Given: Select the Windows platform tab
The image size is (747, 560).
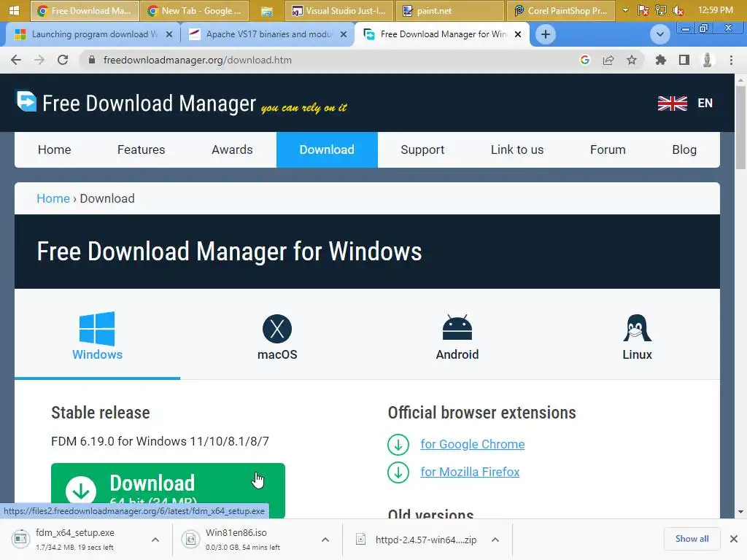Looking at the screenshot, I should pyautogui.click(x=97, y=335).
